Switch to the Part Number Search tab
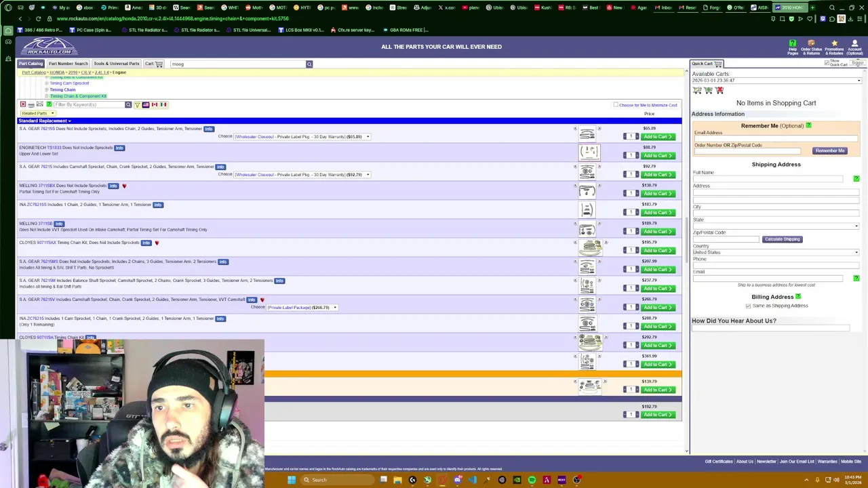The image size is (868, 488). (68, 64)
